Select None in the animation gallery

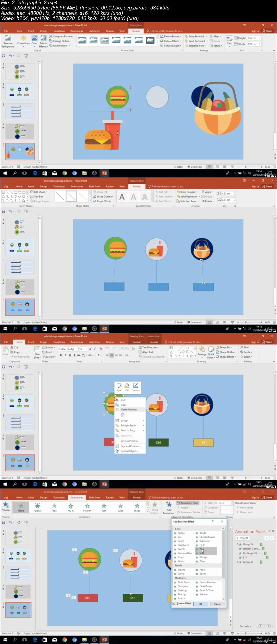[x=21, y=507]
